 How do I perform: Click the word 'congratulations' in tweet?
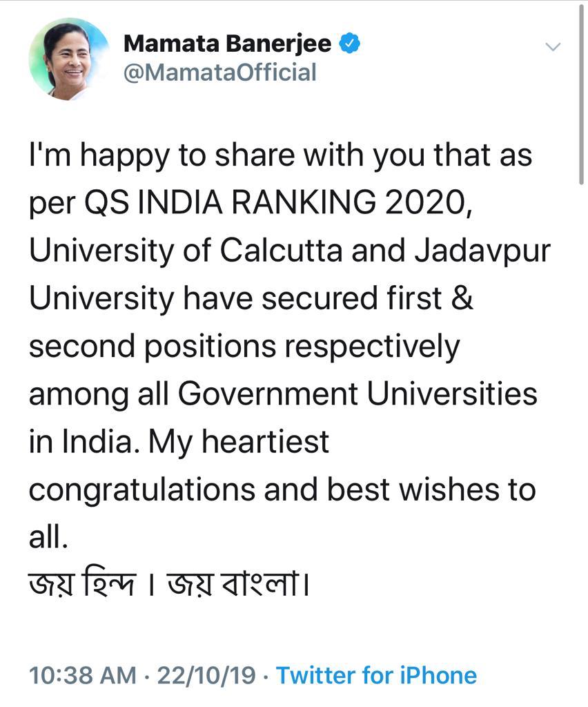coord(142,490)
